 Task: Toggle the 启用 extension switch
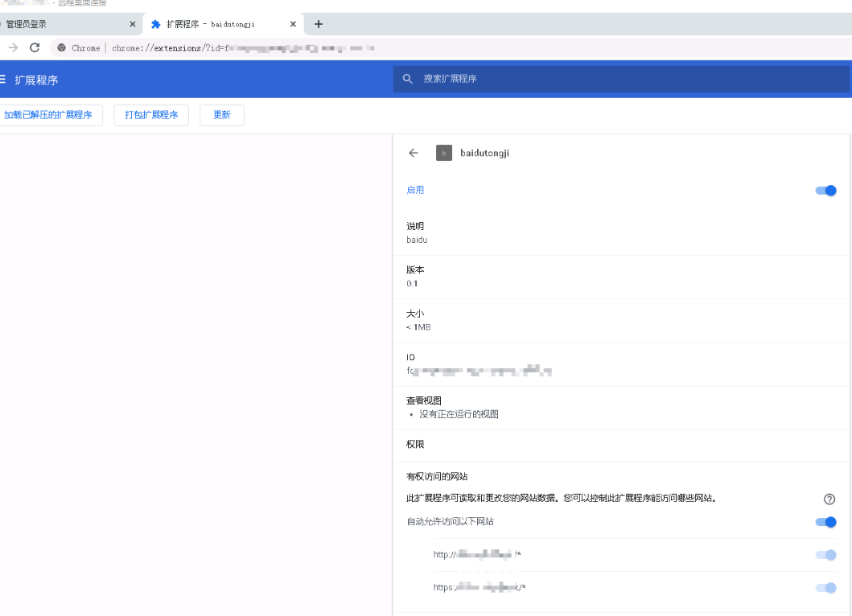coord(825,191)
